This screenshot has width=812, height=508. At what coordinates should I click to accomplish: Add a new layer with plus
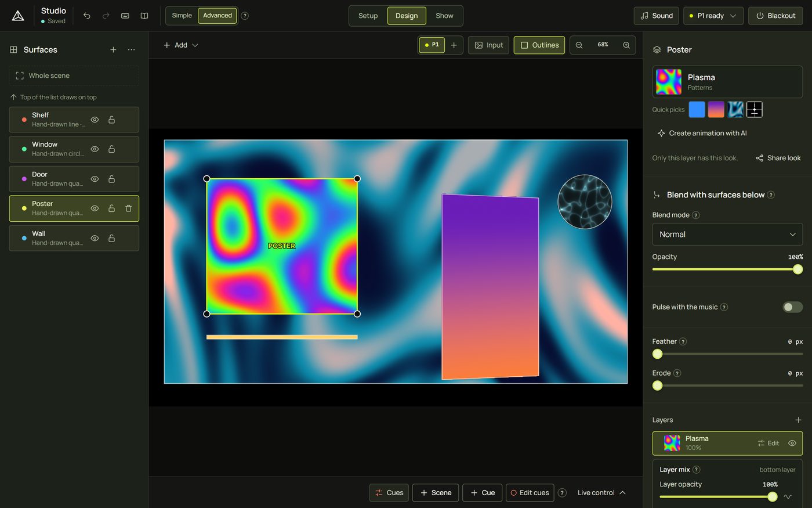click(x=798, y=420)
